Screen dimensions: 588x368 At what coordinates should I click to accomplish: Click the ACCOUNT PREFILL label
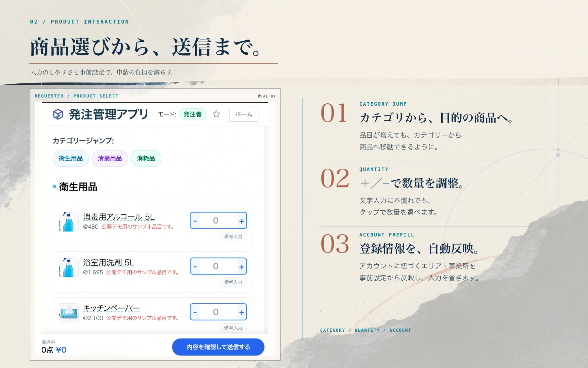pyautogui.click(x=387, y=235)
